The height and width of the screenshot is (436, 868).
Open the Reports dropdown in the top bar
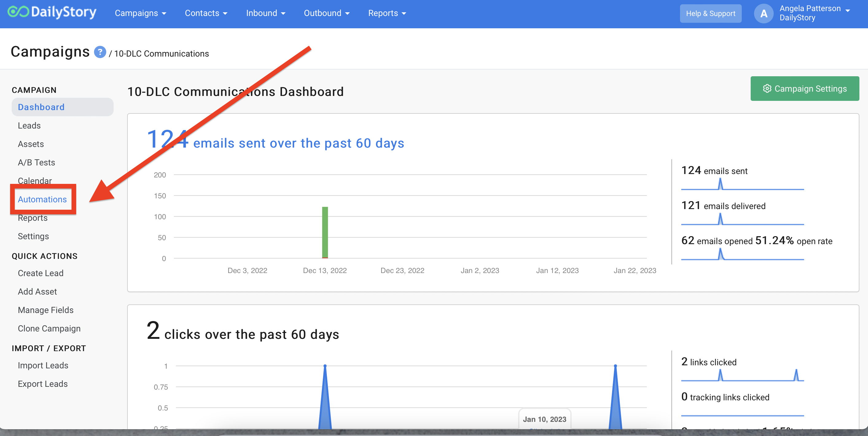pos(387,13)
